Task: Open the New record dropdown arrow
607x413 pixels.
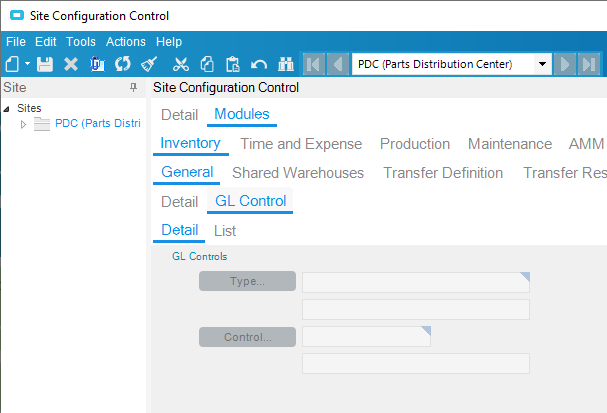Action: pos(27,63)
